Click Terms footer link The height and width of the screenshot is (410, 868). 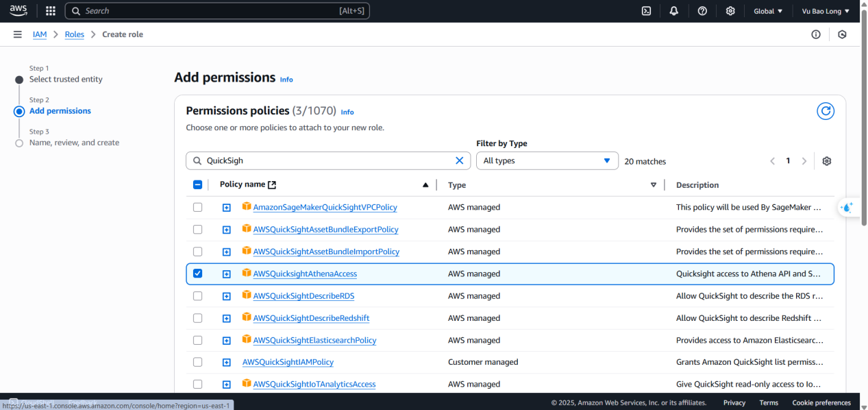pos(769,402)
